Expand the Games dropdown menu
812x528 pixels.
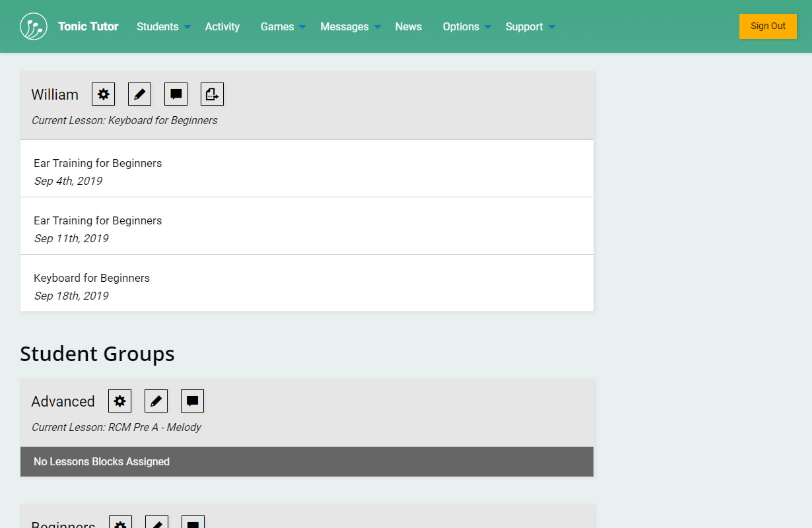[x=283, y=26]
